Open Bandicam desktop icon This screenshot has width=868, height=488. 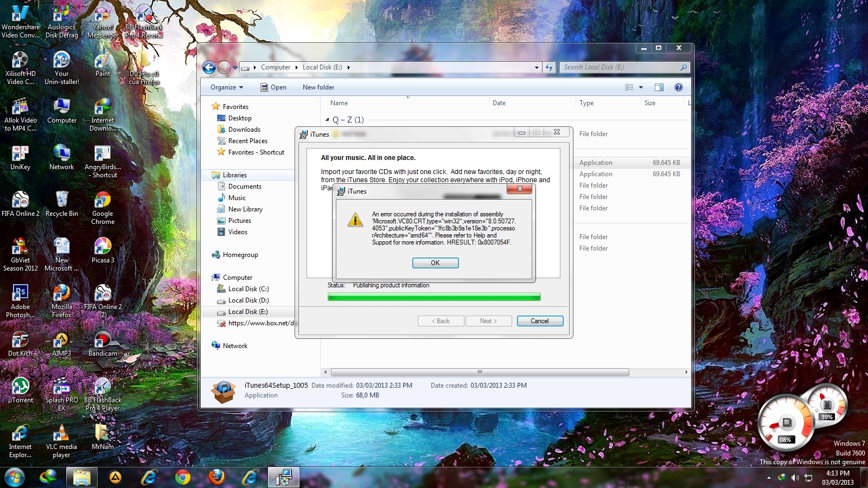(x=103, y=345)
